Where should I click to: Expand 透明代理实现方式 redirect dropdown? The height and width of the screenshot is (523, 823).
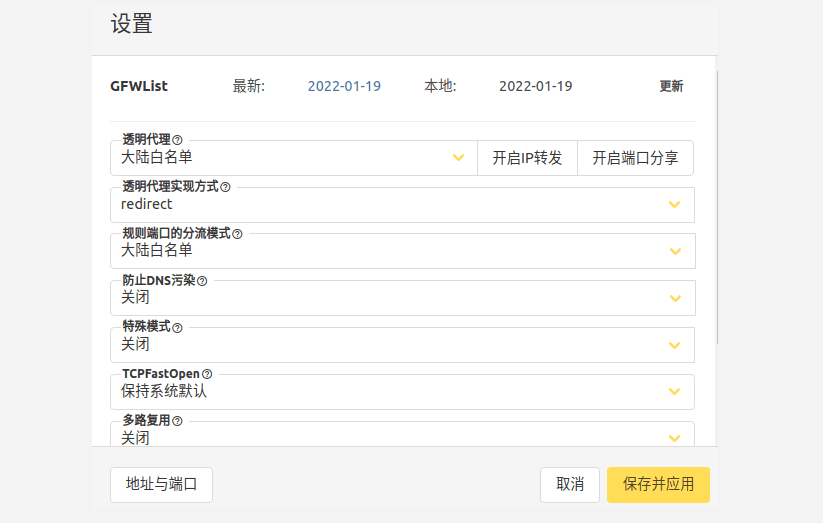tap(401, 205)
